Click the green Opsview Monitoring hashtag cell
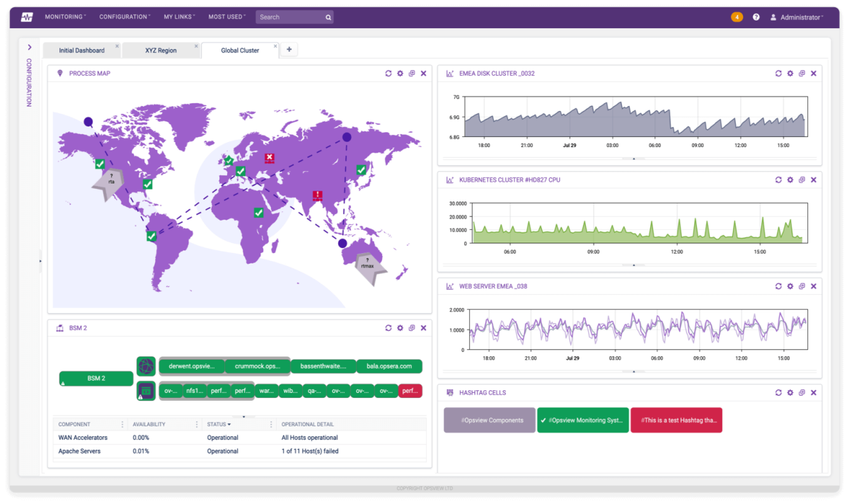 coord(582,420)
